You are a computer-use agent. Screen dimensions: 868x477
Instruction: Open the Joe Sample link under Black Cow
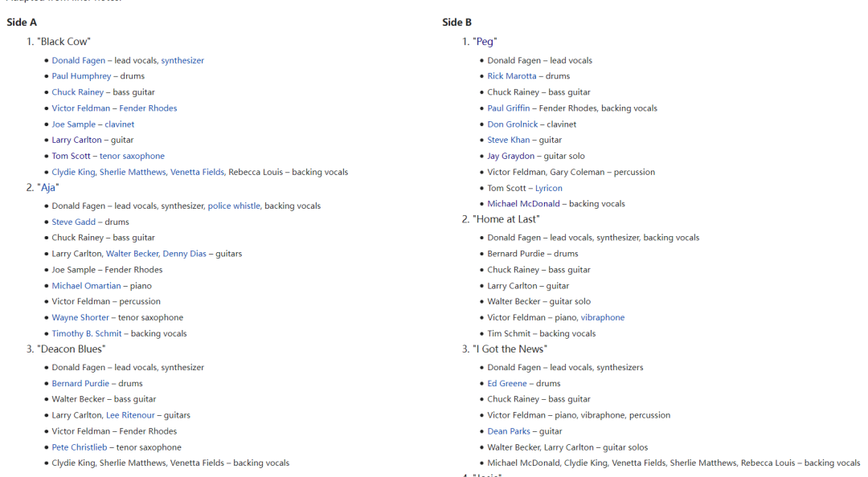(x=74, y=124)
